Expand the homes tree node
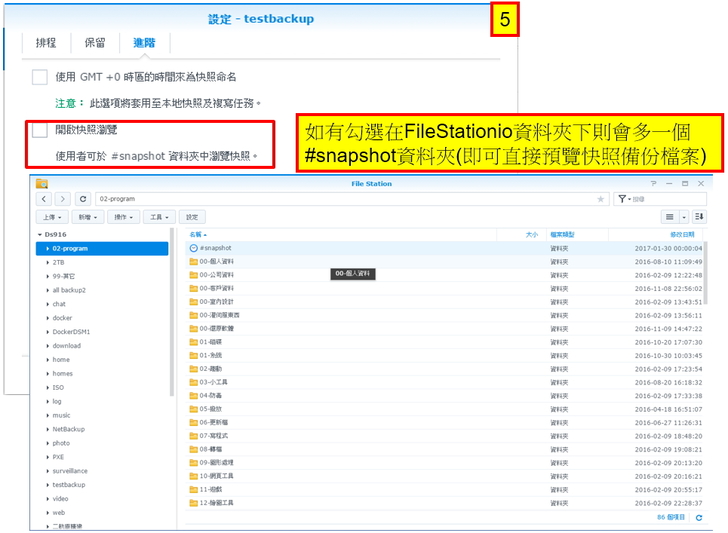Screen dimensions: 728x533 (x=47, y=374)
